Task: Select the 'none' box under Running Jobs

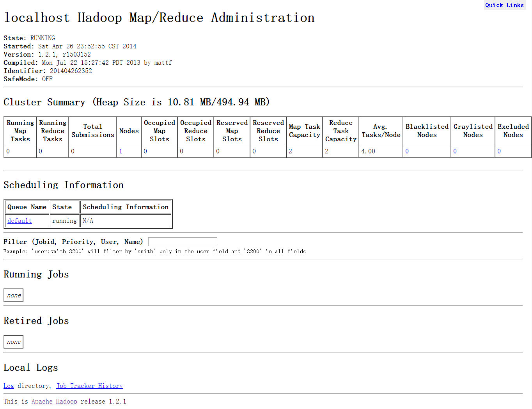Action: click(x=14, y=295)
